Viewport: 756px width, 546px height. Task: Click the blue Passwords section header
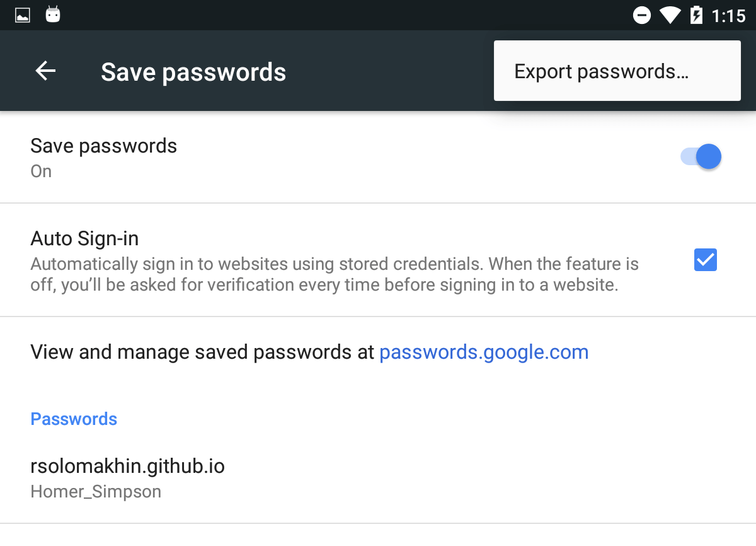click(74, 419)
